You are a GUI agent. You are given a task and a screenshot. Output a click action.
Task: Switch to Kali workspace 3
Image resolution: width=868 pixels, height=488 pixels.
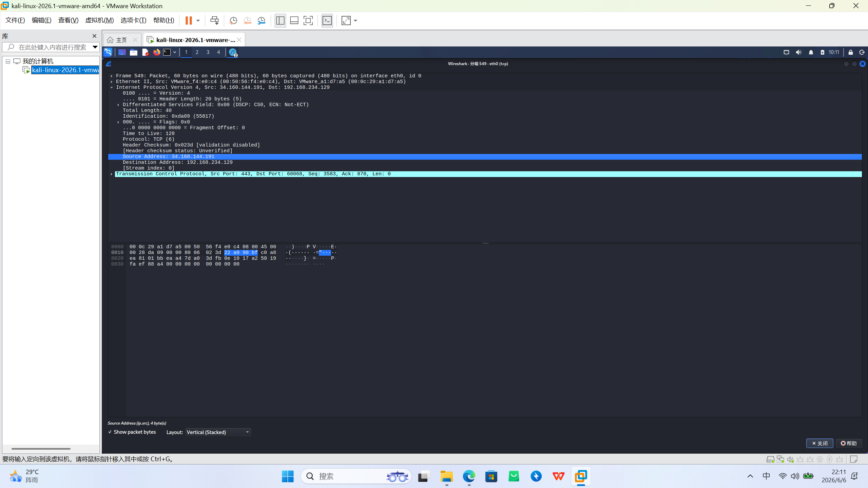[x=208, y=52]
